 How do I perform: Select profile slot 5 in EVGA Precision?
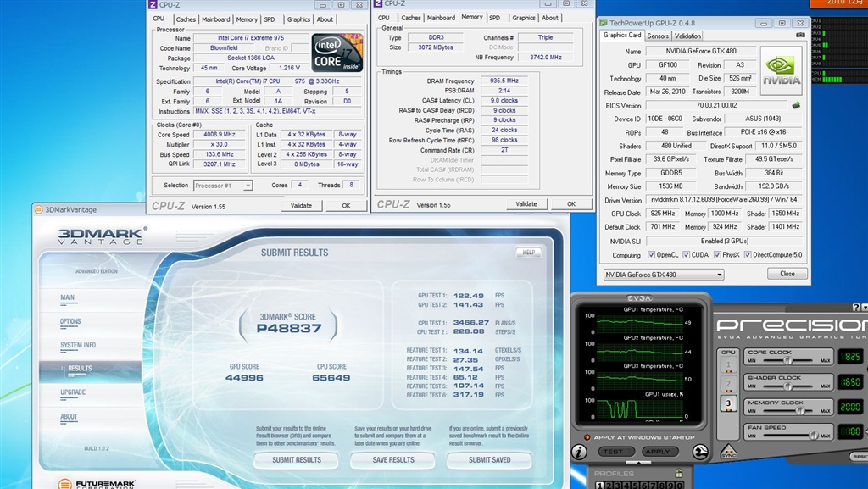[634, 485]
